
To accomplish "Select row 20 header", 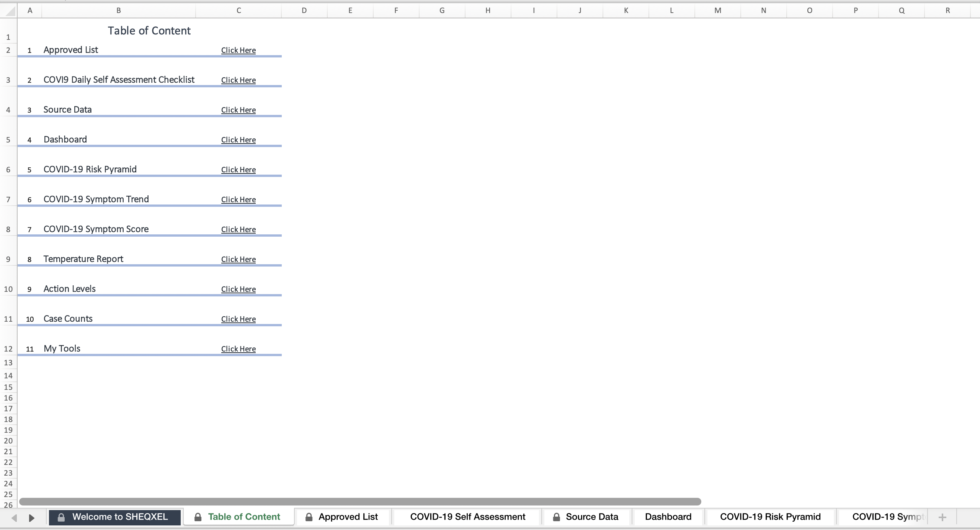I will (8, 441).
